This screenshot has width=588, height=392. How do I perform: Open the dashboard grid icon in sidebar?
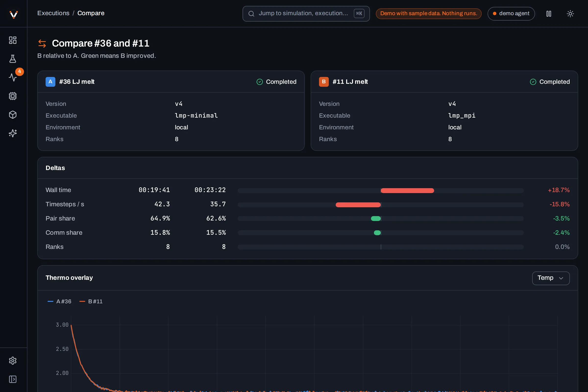click(x=13, y=40)
